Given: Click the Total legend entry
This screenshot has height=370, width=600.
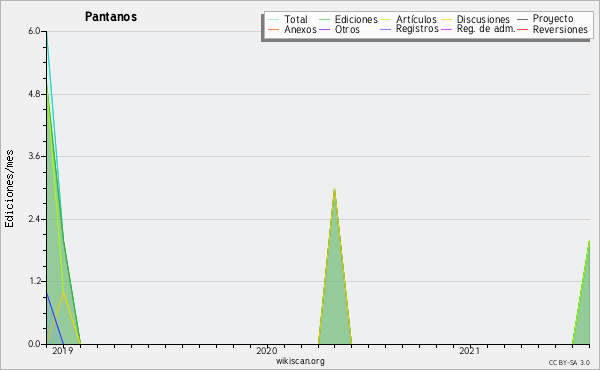Looking at the screenshot, I should (x=296, y=19).
